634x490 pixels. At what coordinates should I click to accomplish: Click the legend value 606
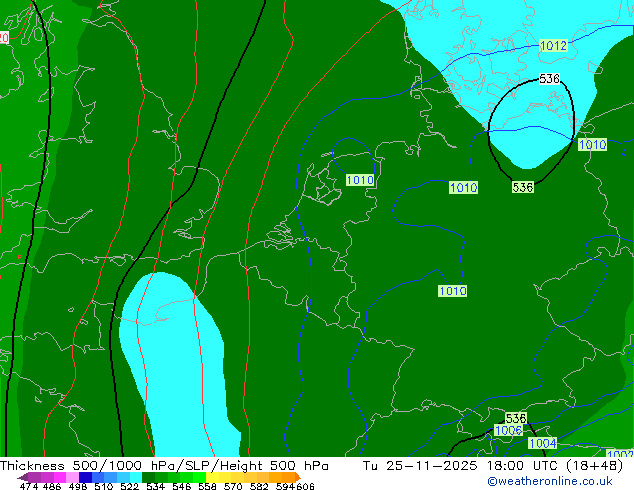(x=305, y=486)
